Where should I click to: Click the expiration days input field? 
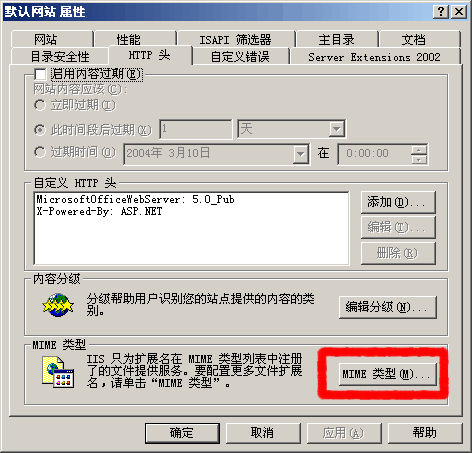tap(196, 129)
